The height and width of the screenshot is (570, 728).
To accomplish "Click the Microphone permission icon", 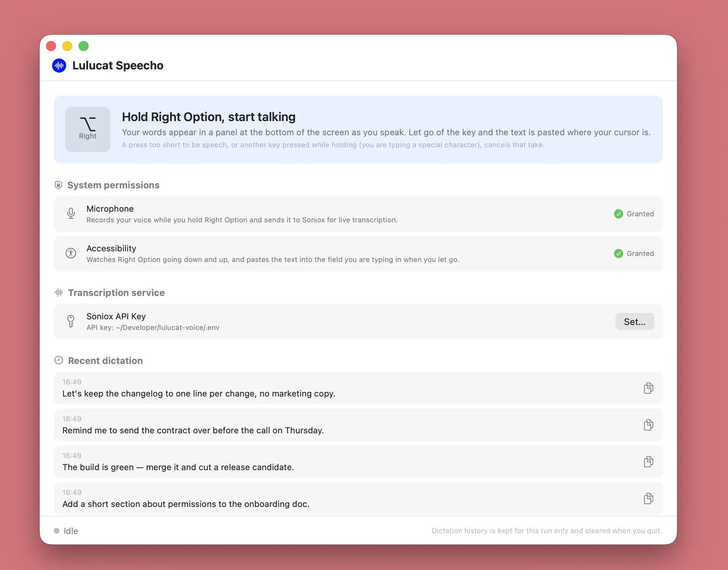I will pos(71,213).
